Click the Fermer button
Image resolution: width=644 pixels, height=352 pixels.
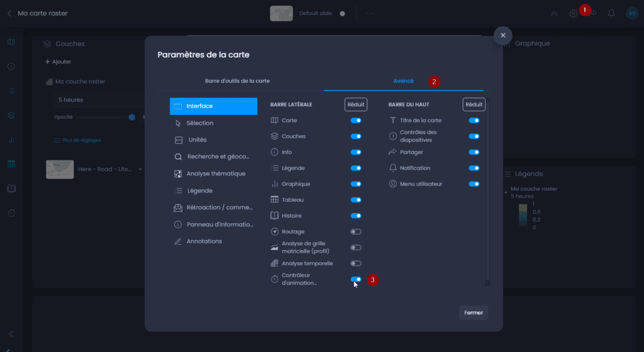tap(474, 312)
